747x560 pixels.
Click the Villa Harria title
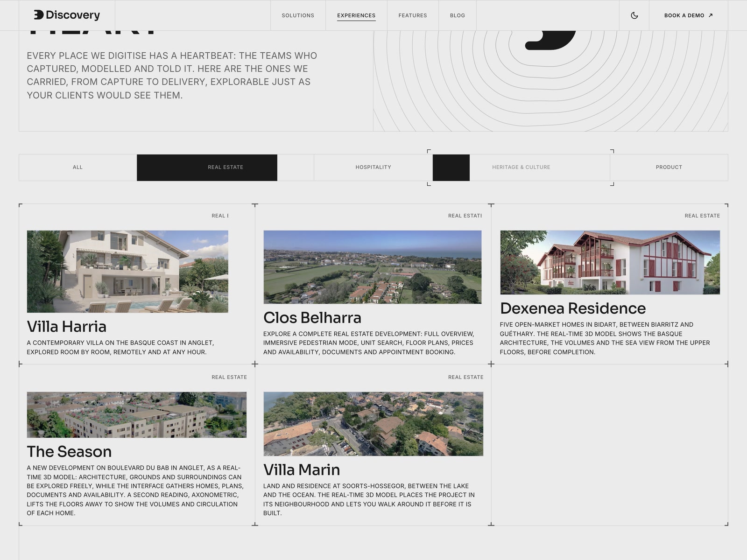point(67,326)
